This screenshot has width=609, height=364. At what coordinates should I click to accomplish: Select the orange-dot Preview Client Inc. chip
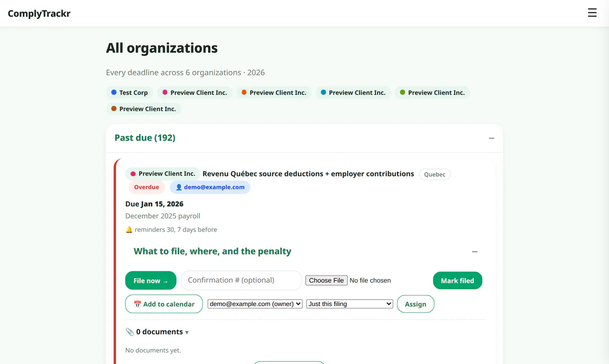coord(274,92)
